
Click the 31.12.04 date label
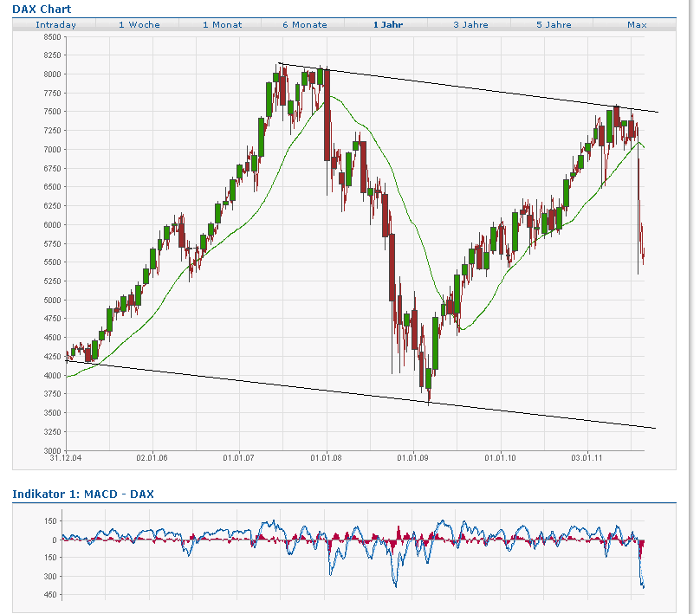pos(66,458)
